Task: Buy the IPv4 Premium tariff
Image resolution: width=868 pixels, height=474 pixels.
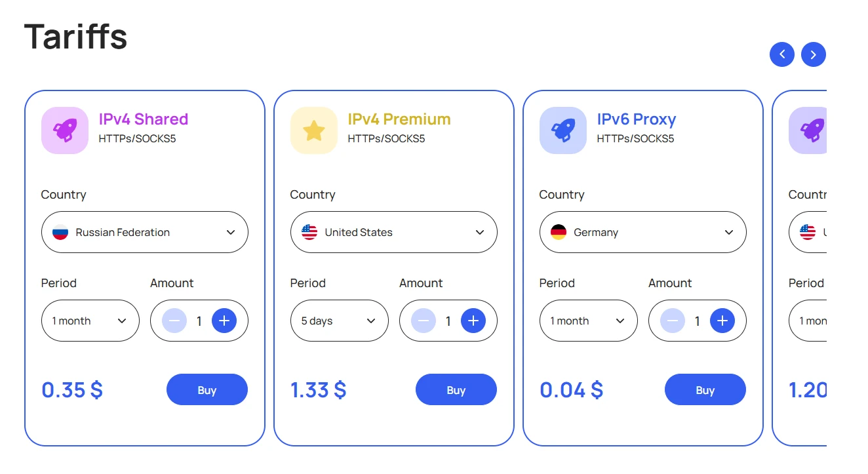Action: click(456, 390)
